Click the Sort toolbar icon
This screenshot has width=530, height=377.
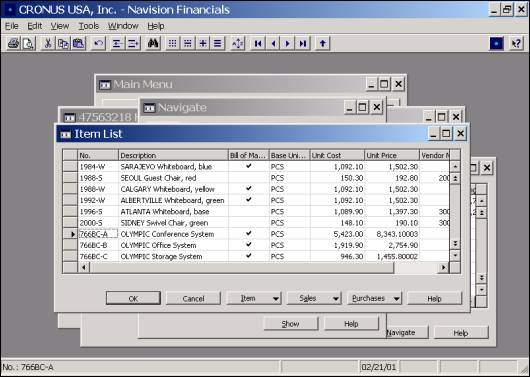pyautogui.click(x=238, y=43)
